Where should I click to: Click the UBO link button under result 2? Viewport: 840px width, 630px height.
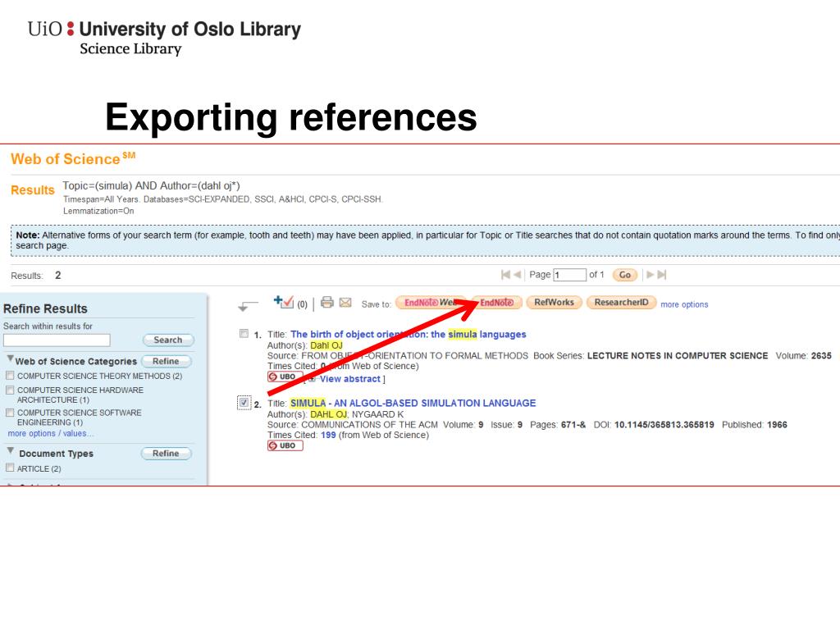(x=285, y=445)
